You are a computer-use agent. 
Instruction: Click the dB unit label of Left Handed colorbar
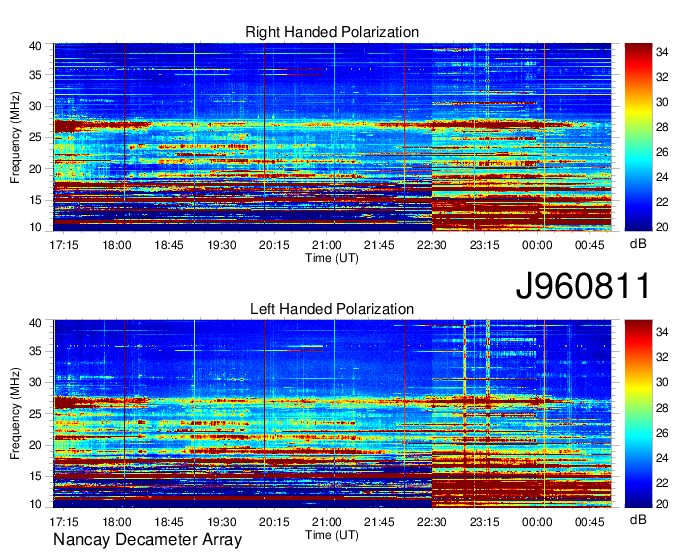[x=638, y=519]
